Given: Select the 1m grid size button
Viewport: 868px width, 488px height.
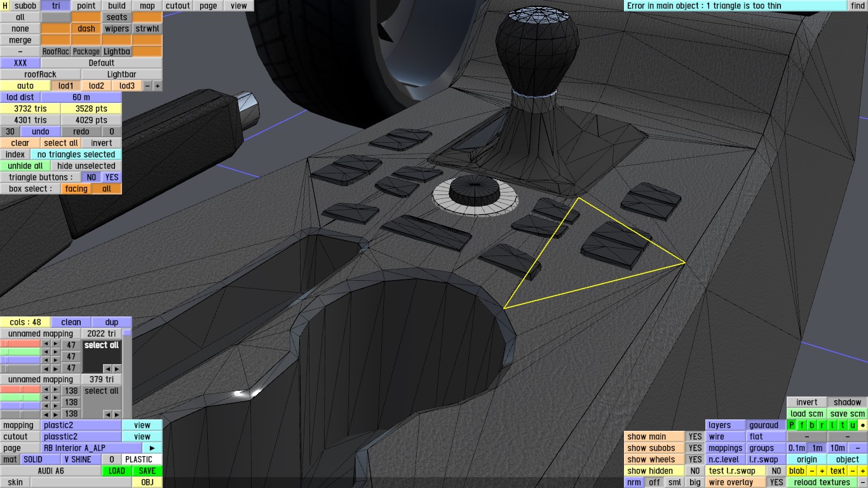Looking at the screenshot, I should click(817, 448).
